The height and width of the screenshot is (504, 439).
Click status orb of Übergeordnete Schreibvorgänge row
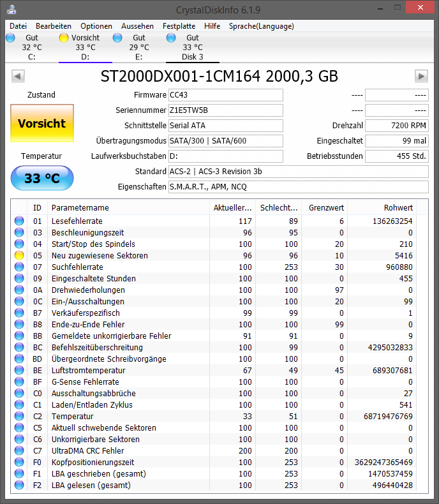click(x=19, y=359)
